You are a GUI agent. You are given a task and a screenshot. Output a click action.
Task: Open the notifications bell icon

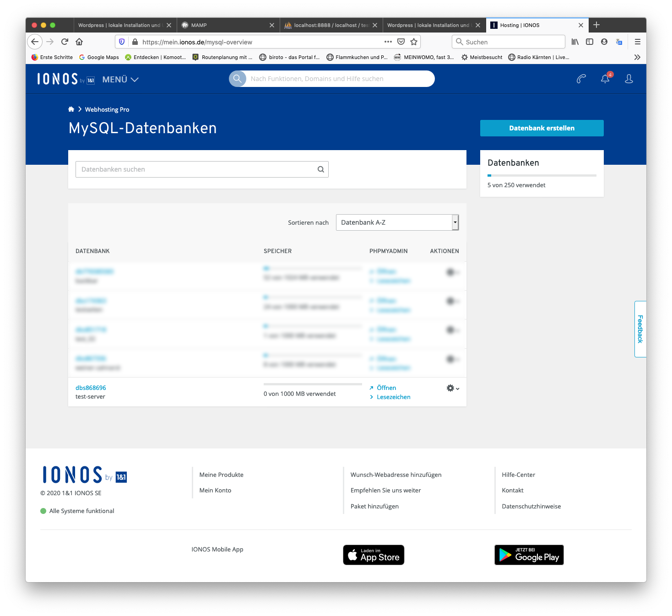(605, 79)
